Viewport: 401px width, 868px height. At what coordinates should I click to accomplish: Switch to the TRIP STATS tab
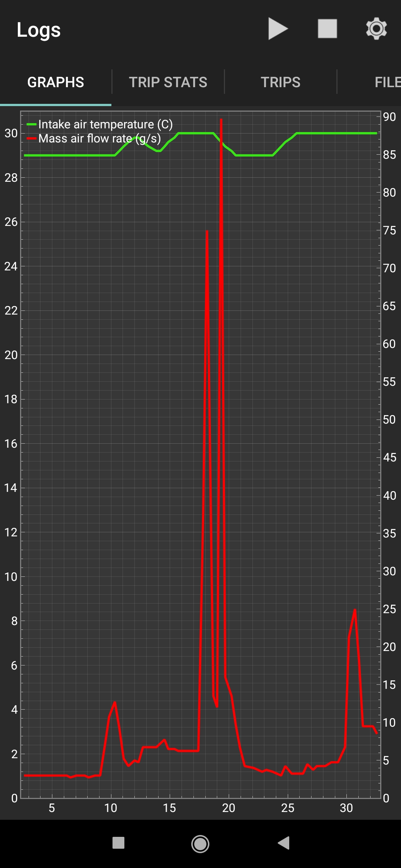[x=168, y=82]
